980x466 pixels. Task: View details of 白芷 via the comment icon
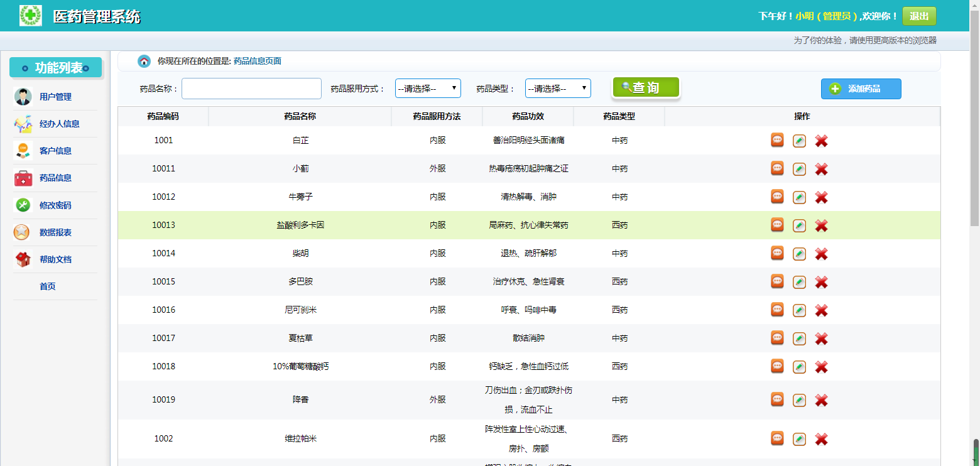click(777, 140)
